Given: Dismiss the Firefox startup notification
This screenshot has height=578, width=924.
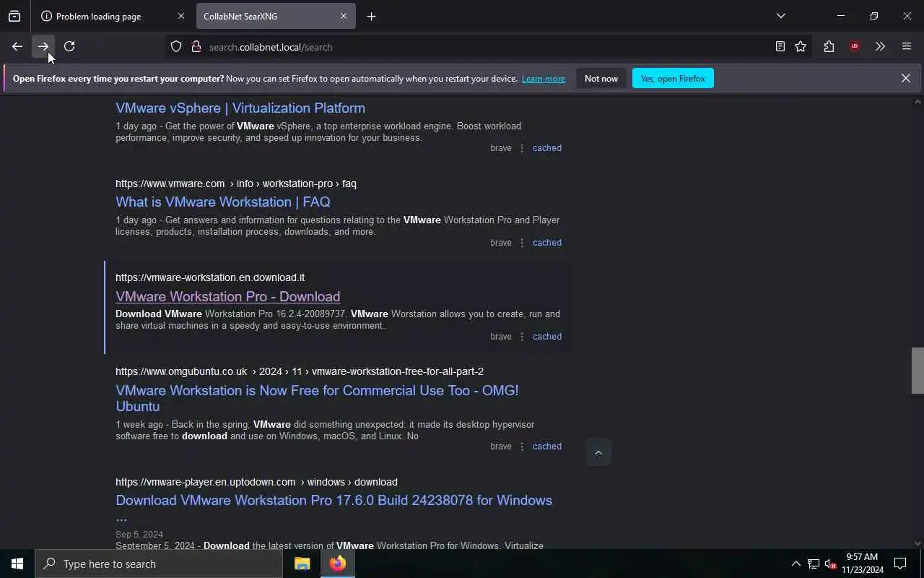Looking at the screenshot, I should click(x=905, y=78).
